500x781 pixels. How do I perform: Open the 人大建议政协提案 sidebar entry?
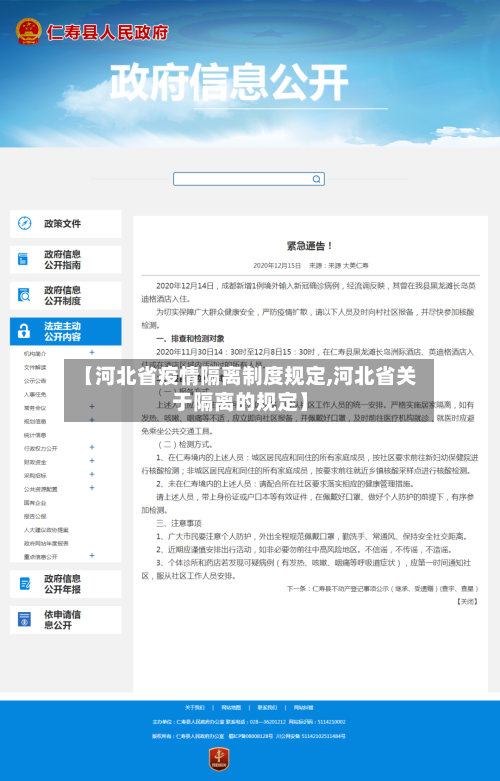pos(46,530)
